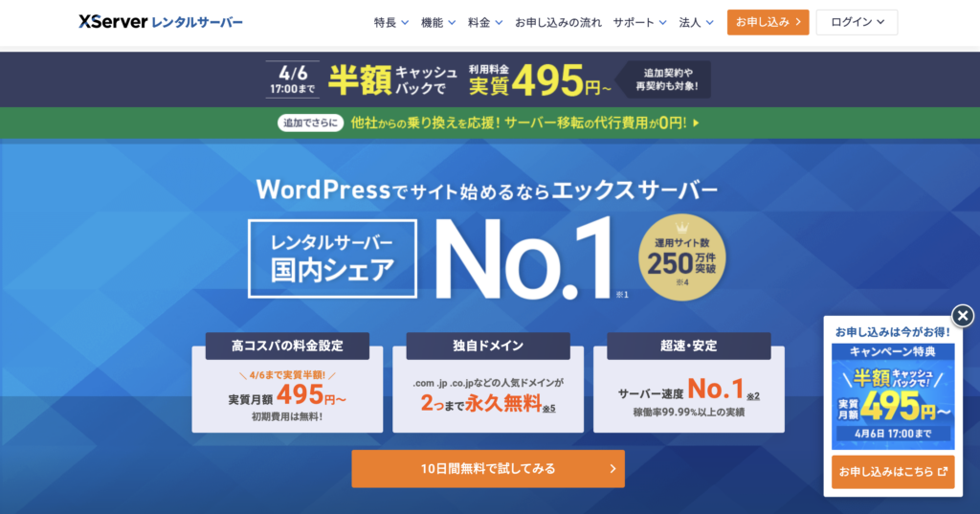Open the サポート dropdown
Image resolution: width=980 pixels, height=514 pixels.
[640, 22]
